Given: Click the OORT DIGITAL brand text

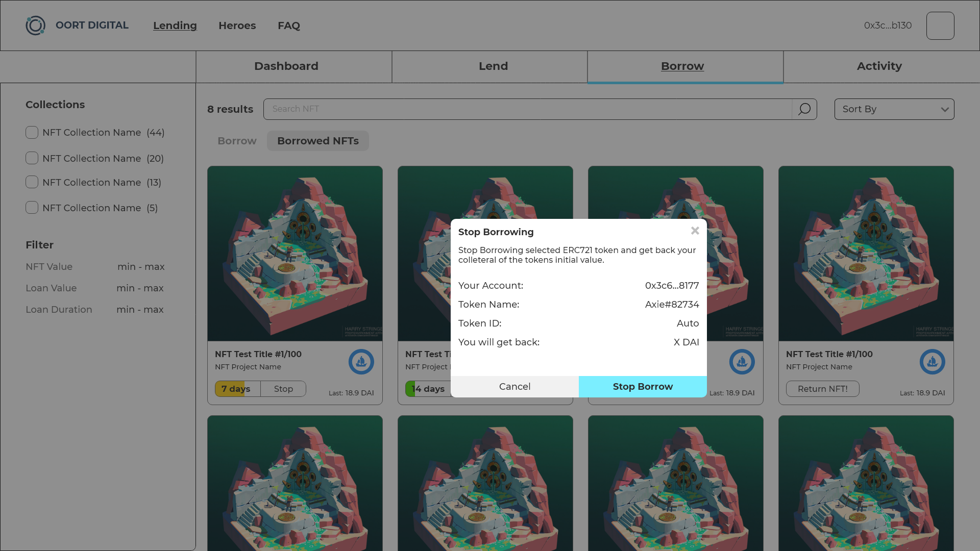Looking at the screenshot, I should point(92,26).
